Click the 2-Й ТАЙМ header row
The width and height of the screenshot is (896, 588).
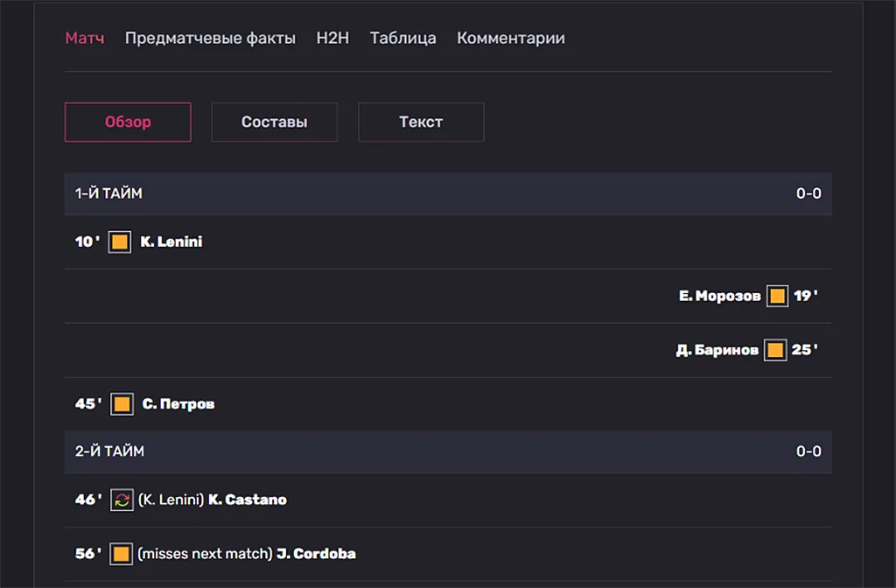[448, 451]
